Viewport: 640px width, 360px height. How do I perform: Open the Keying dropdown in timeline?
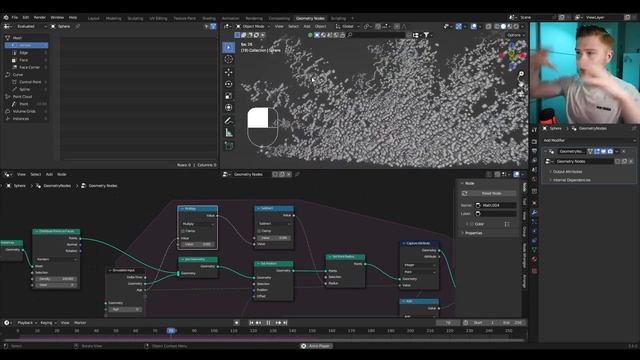coord(48,323)
